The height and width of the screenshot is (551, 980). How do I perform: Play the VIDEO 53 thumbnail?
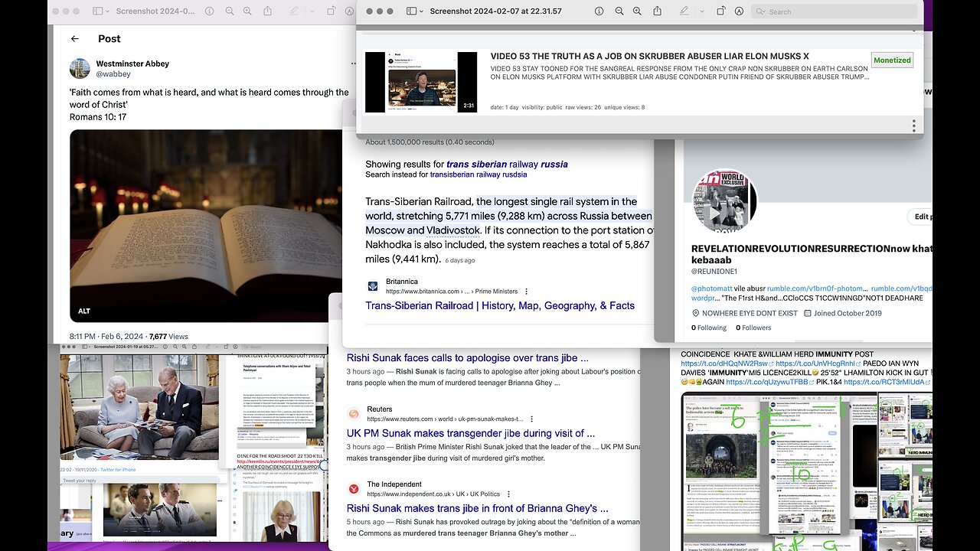point(421,82)
